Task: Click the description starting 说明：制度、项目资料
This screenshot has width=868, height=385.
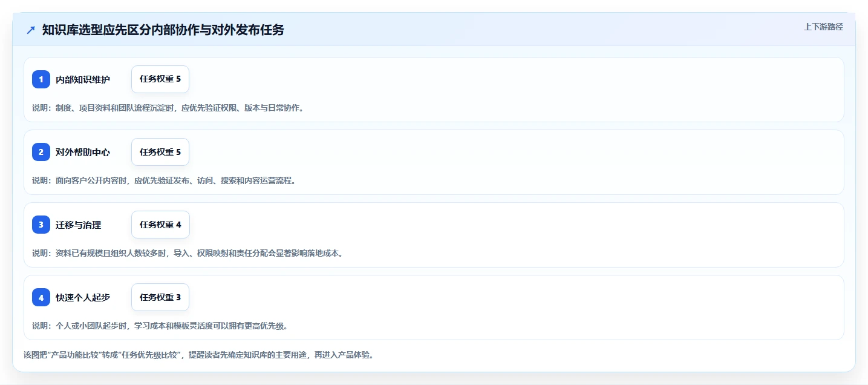Action: tap(168, 108)
